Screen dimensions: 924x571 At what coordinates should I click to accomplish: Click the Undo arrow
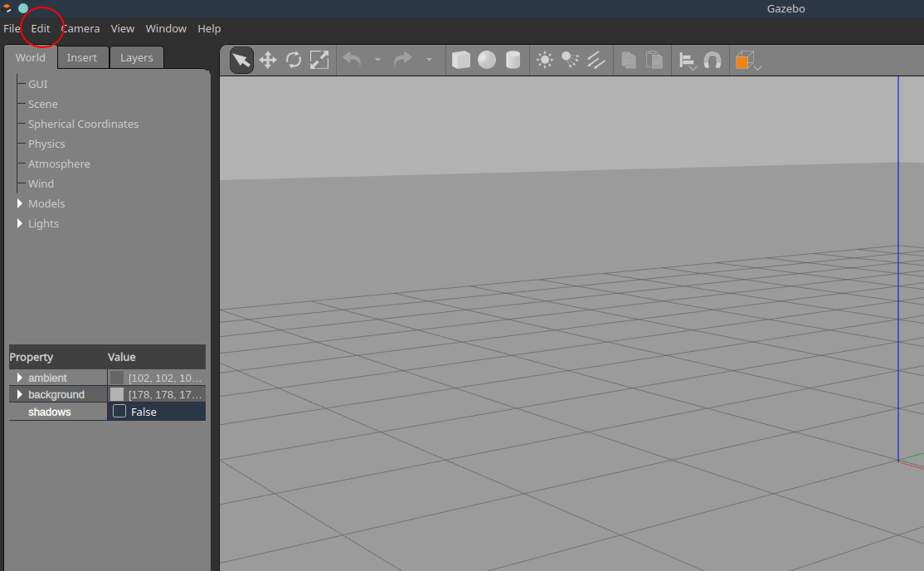click(x=353, y=60)
